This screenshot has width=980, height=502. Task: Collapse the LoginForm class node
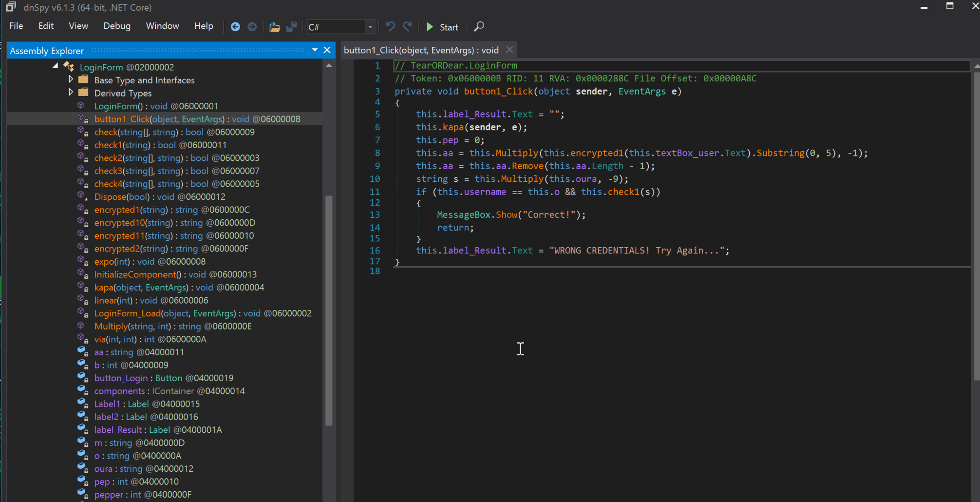55,66
